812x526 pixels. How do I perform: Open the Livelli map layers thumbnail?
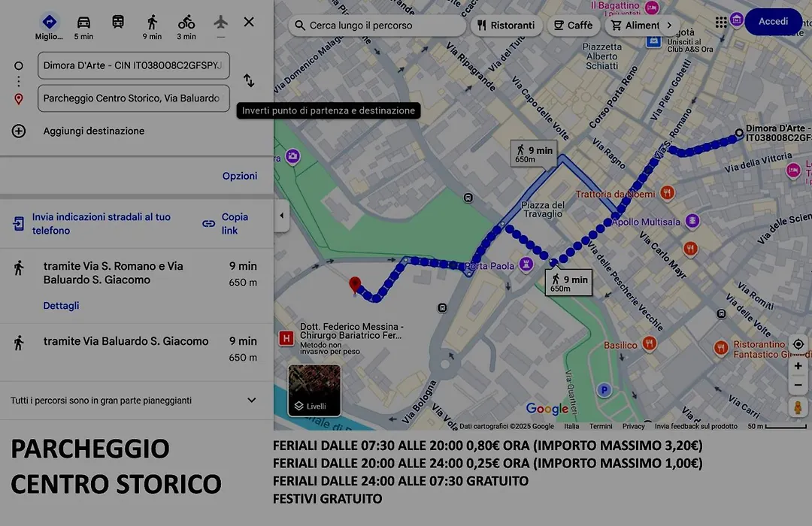click(314, 390)
